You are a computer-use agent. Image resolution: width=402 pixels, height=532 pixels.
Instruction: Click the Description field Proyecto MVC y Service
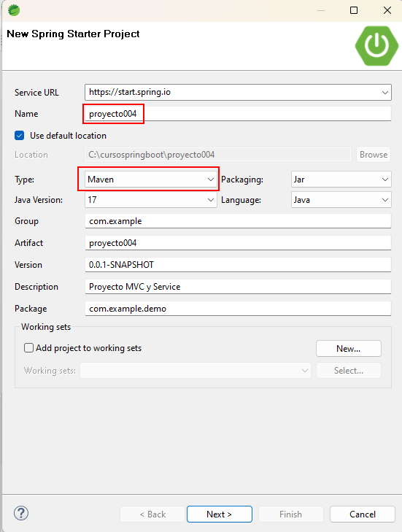click(x=238, y=287)
